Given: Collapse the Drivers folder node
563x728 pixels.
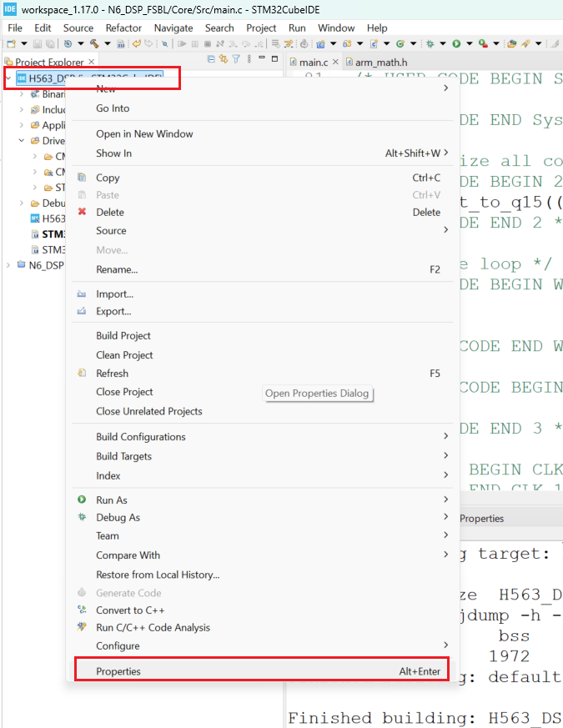Looking at the screenshot, I should [x=22, y=141].
